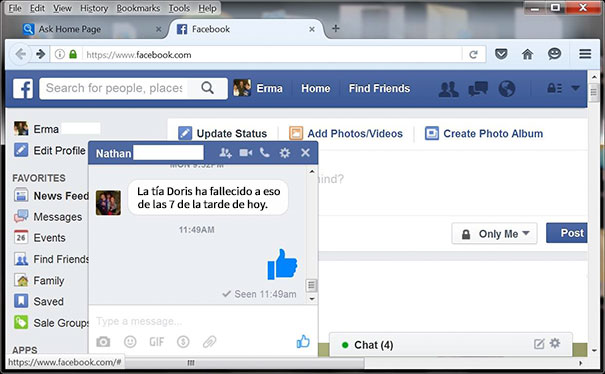Attach a photo using the camera icon
The height and width of the screenshot is (374, 605).
[x=103, y=342]
